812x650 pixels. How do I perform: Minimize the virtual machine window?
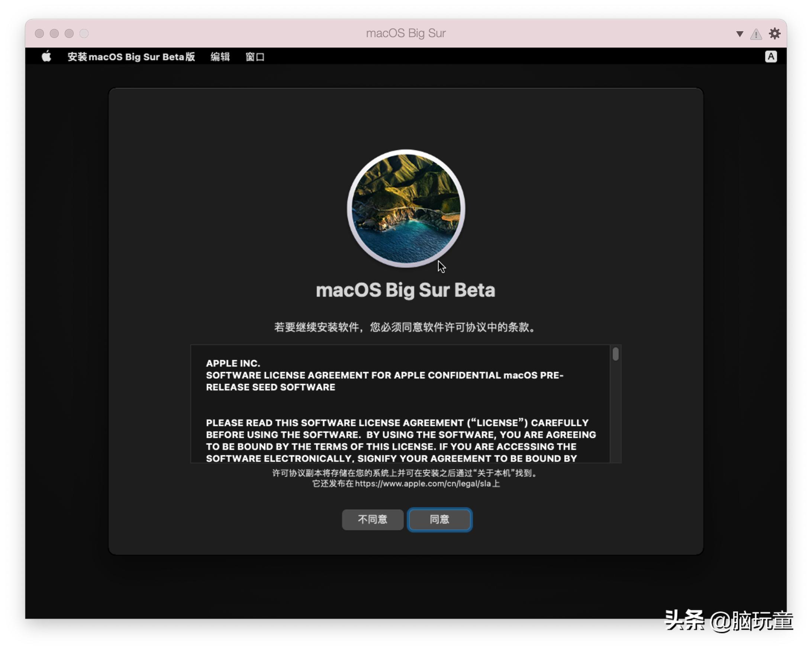coord(54,33)
